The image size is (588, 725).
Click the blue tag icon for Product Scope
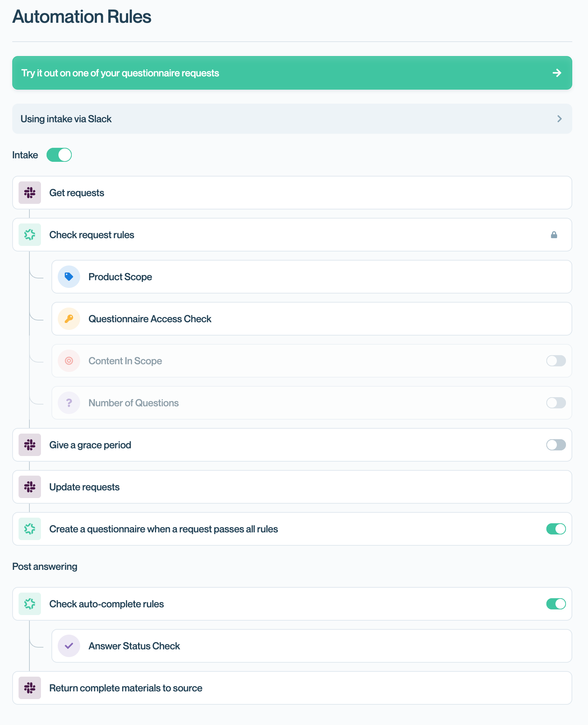click(69, 277)
